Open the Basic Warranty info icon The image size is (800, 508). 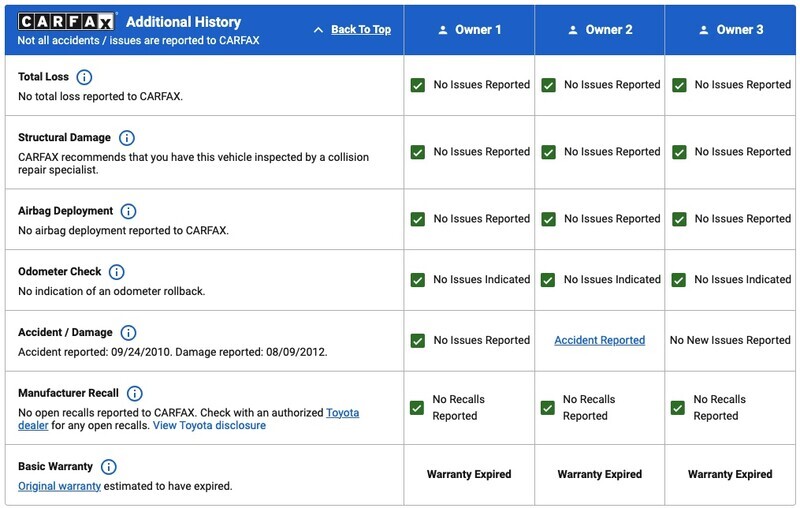[x=109, y=467]
